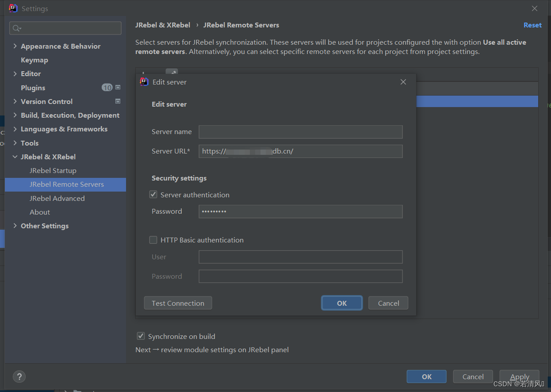Click the "Server name" label

(172, 132)
